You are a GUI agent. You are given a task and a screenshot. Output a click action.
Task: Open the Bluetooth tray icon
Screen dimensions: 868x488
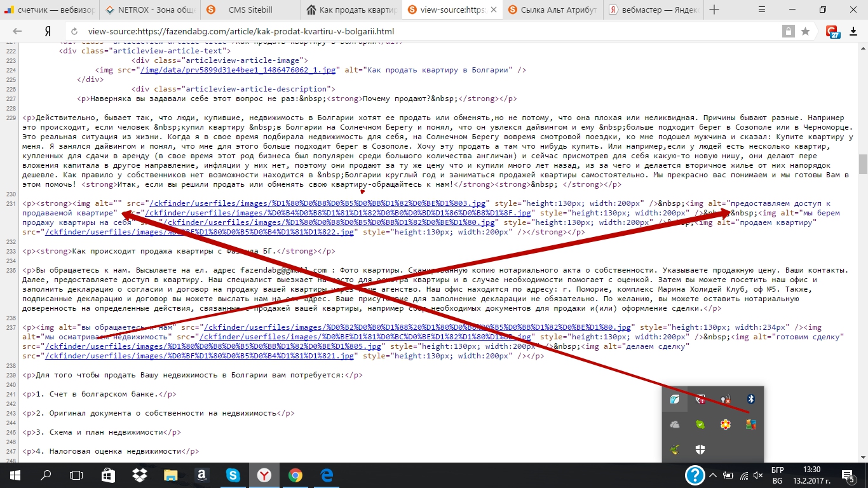[750, 399]
